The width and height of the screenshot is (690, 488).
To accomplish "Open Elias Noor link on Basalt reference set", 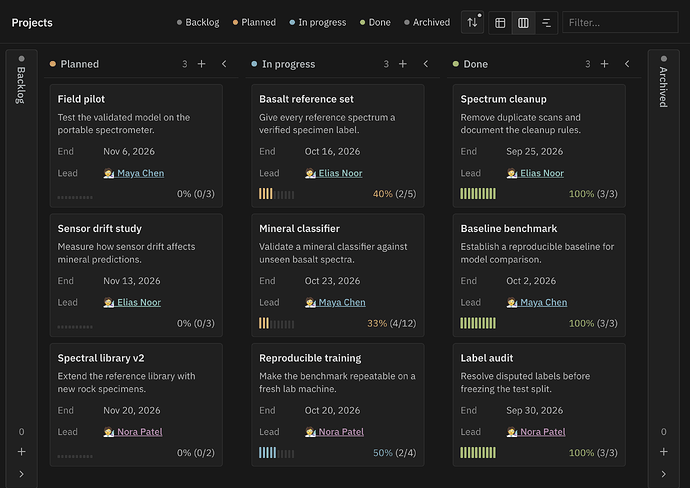I will point(341,173).
